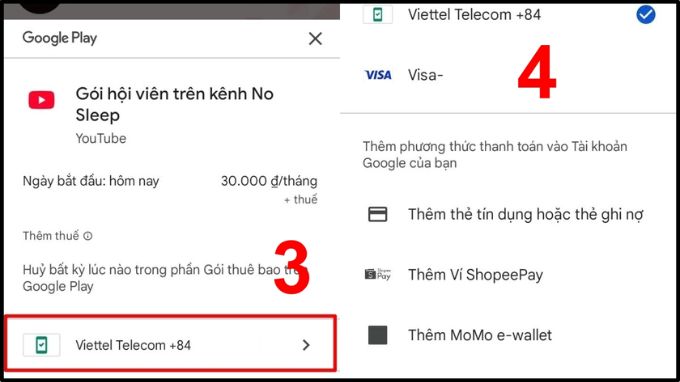This screenshot has height=382, width=680.
Task: Click the Google Play header title
Action: click(x=60, y=38)
